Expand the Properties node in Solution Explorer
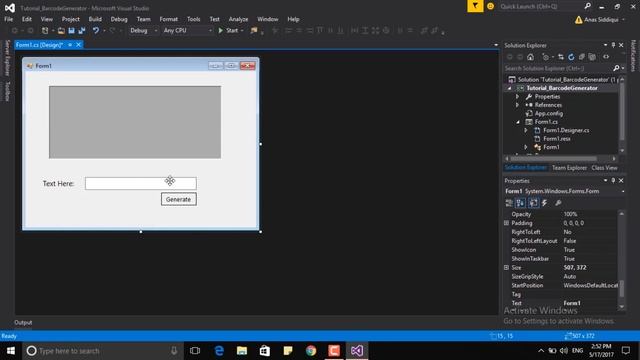Image resolution: width=640 pixels, height=360 pixels. [518, 97]
